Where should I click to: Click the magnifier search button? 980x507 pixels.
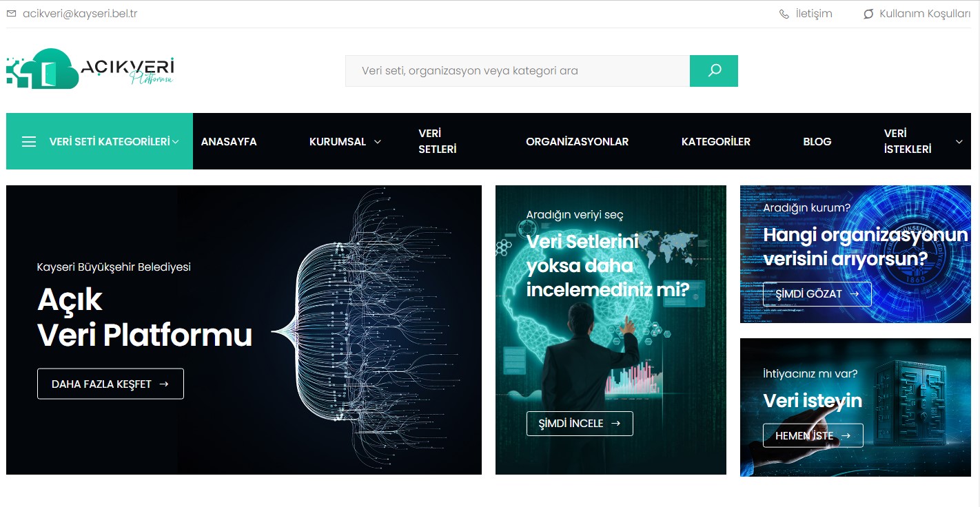click(714, 71)
